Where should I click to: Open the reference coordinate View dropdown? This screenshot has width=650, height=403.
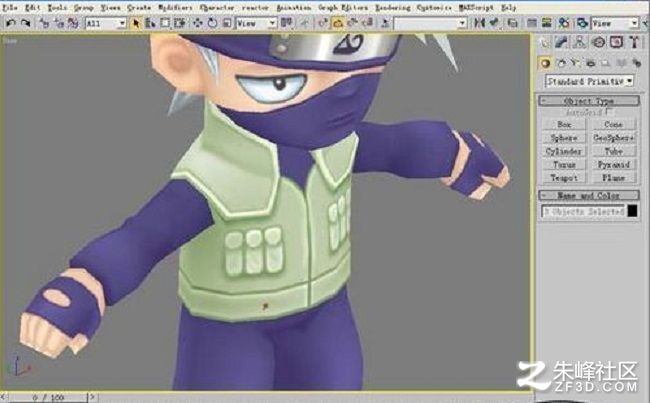tap(256, 24)
